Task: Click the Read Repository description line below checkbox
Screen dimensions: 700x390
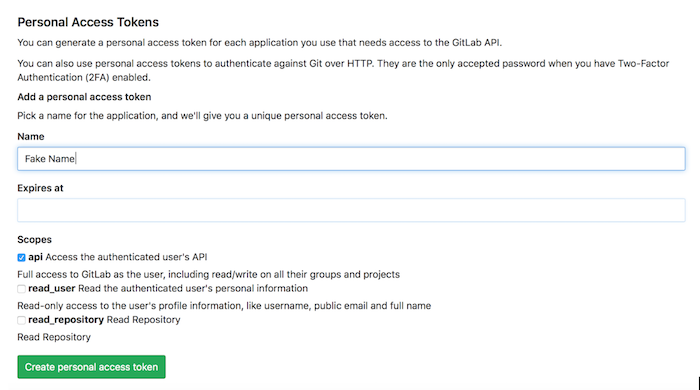Action: tap(54, 337)
